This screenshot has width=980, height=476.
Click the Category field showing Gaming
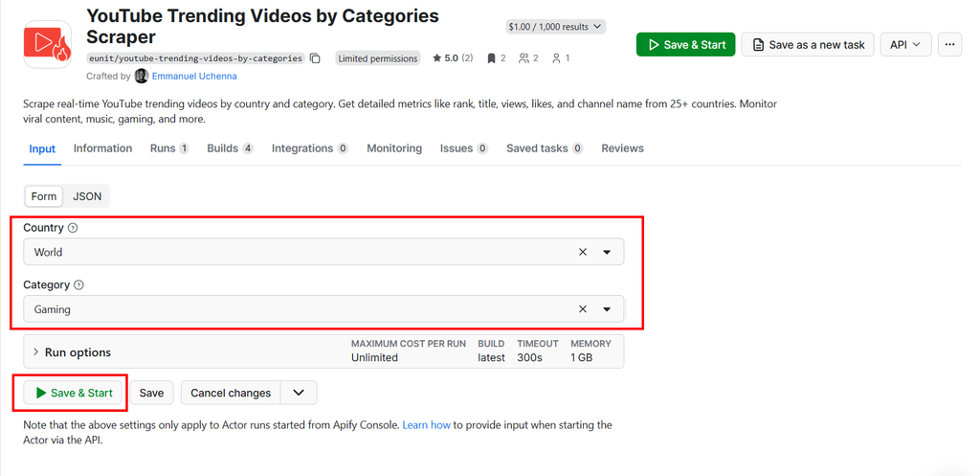point(323,309)
